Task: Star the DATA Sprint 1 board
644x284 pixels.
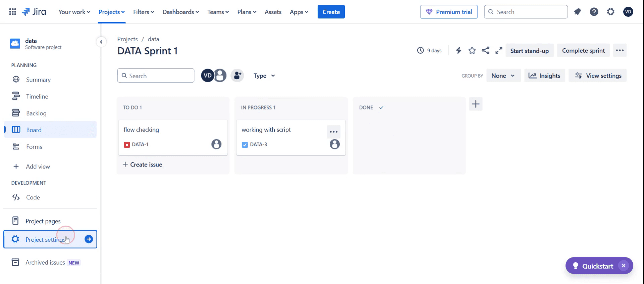Action: click(472, 50)
